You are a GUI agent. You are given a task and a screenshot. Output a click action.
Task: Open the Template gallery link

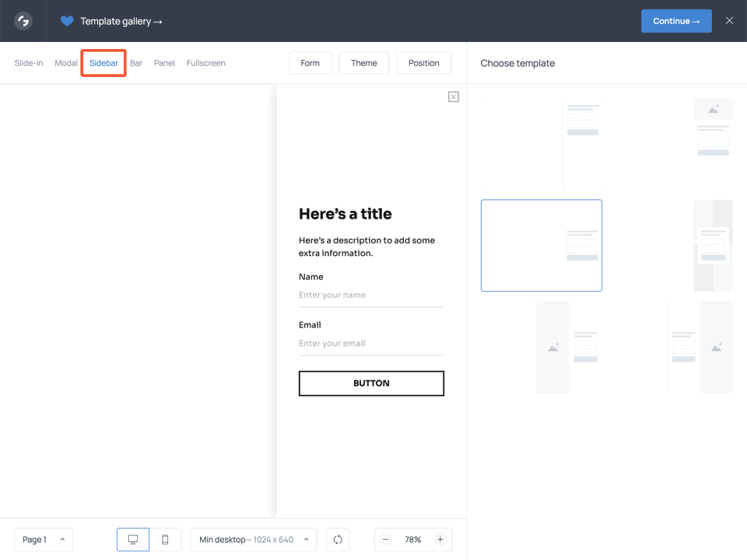[x=121, y=21]
